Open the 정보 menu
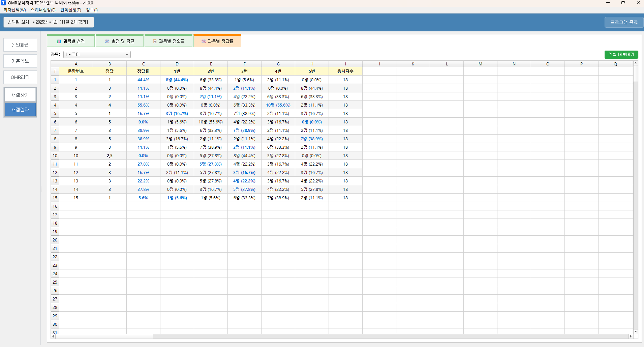 tap(92, 10)
